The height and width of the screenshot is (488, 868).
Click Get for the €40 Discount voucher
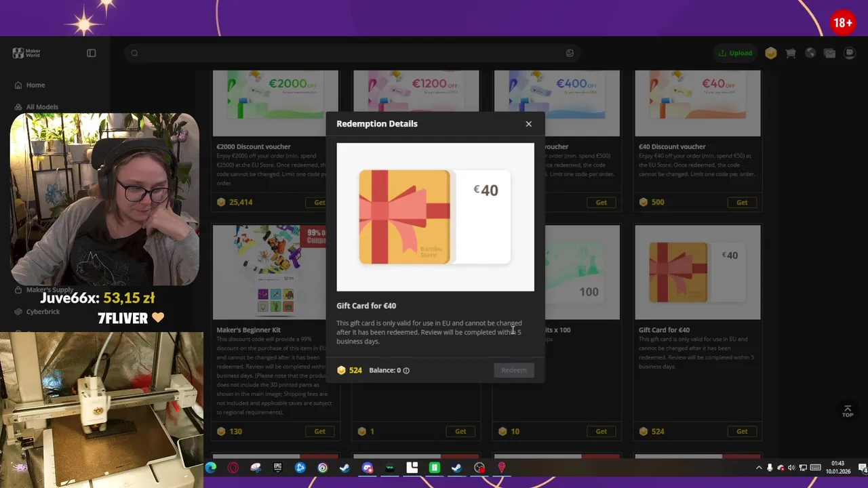click(742, 203)
